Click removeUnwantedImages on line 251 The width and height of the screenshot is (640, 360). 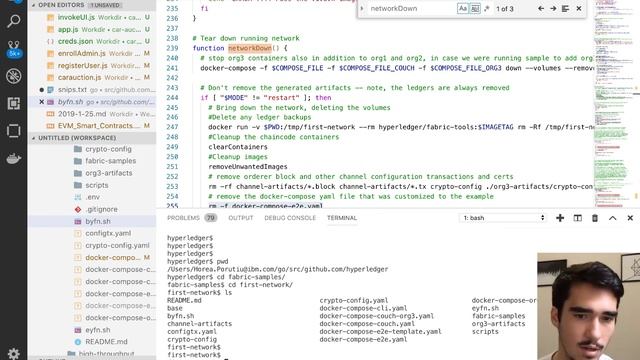[x=248, y=167]
